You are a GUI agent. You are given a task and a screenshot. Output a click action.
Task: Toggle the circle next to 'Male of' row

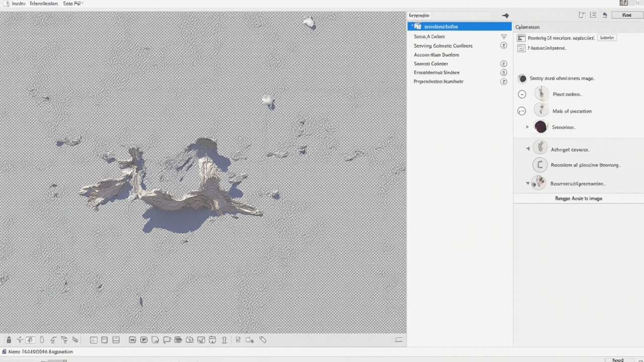(522, 111)
